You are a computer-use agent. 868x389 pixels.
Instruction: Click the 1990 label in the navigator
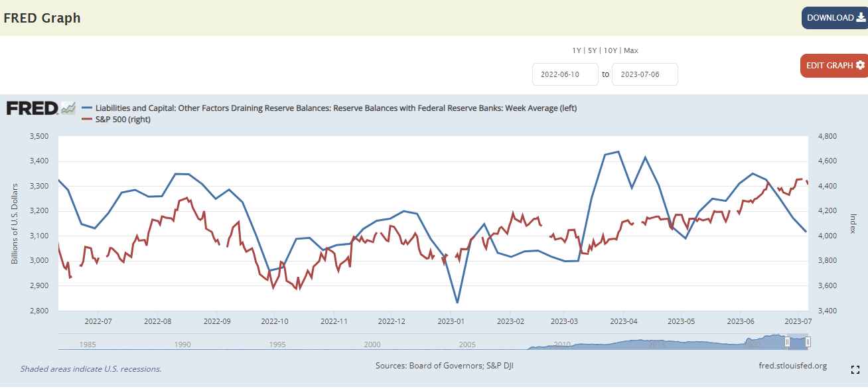(x=182, y=345)
